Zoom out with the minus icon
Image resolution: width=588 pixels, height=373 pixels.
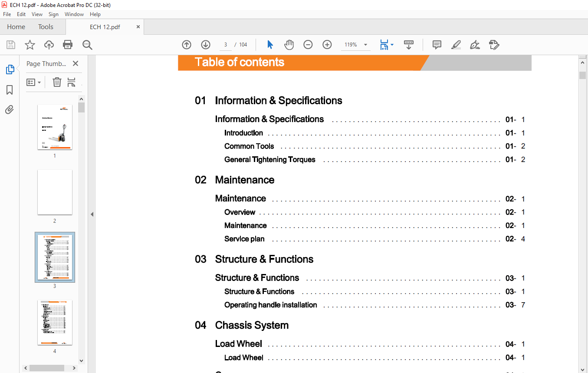[308, 45]
